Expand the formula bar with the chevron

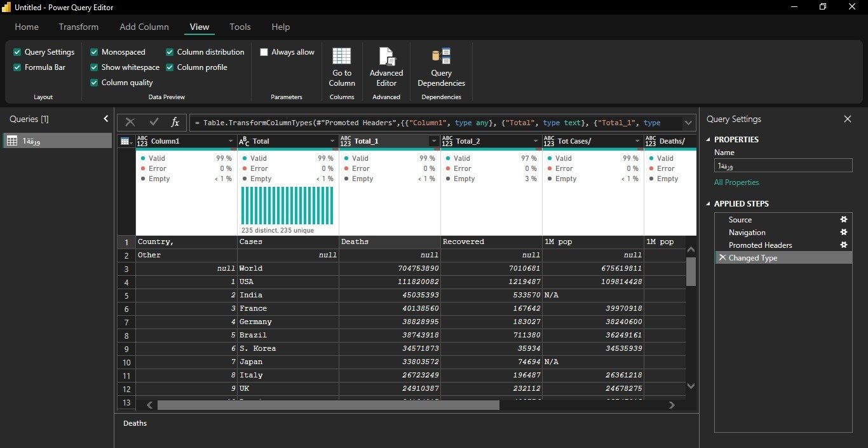pyautogui.click(x=688, y=123)
